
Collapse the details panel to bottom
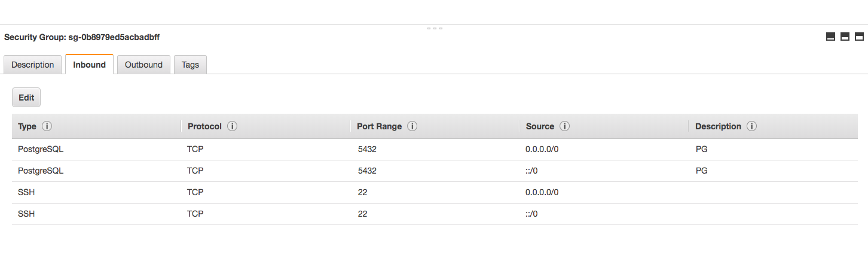tap(830, 37)
